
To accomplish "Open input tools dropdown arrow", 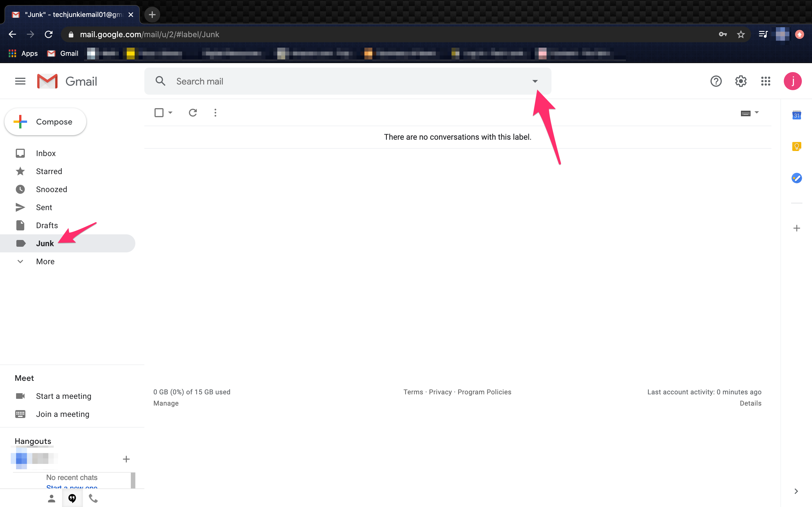I will click(757, 112).
